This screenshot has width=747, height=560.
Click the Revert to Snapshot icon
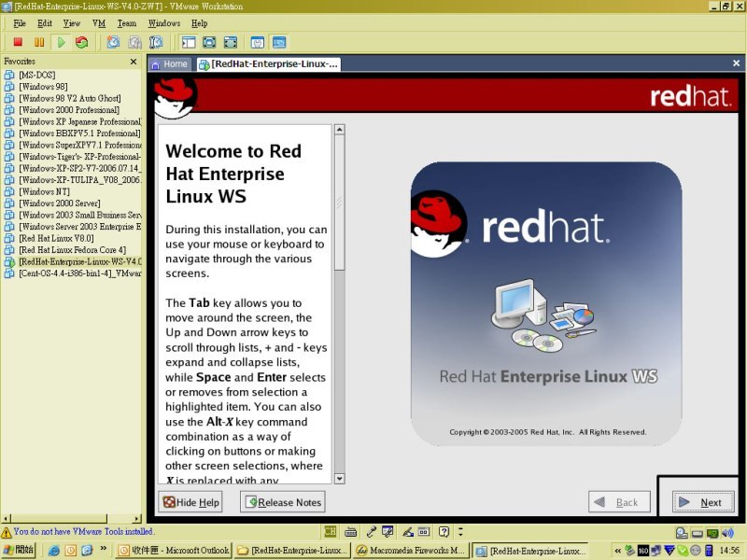pyautogui.click(x=134, y=42)
